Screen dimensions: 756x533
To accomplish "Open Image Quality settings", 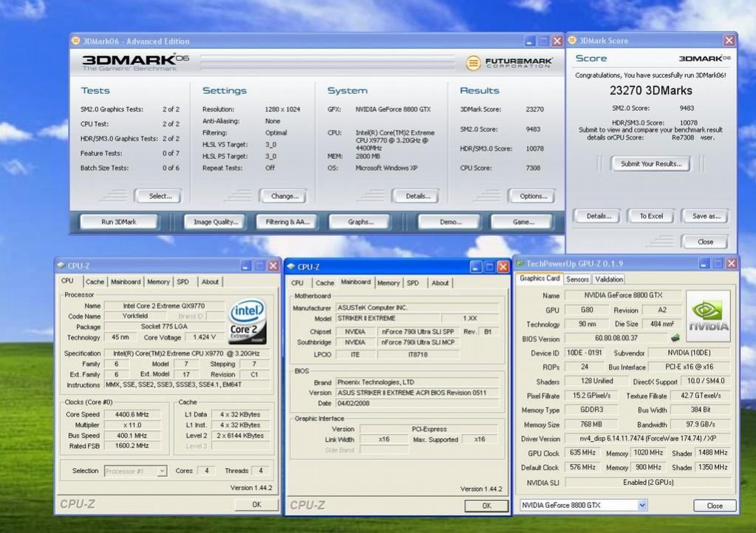I will (216, 222).
